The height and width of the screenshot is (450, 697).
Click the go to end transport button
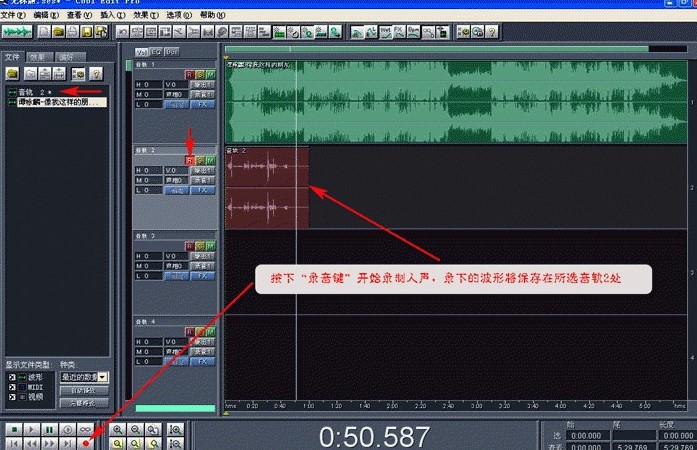[67, 443]
